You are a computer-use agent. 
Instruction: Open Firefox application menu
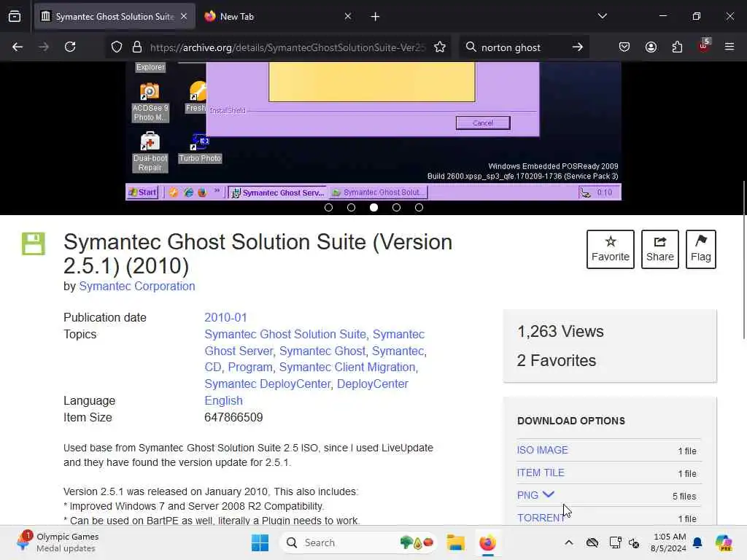(x=729, y=47)
